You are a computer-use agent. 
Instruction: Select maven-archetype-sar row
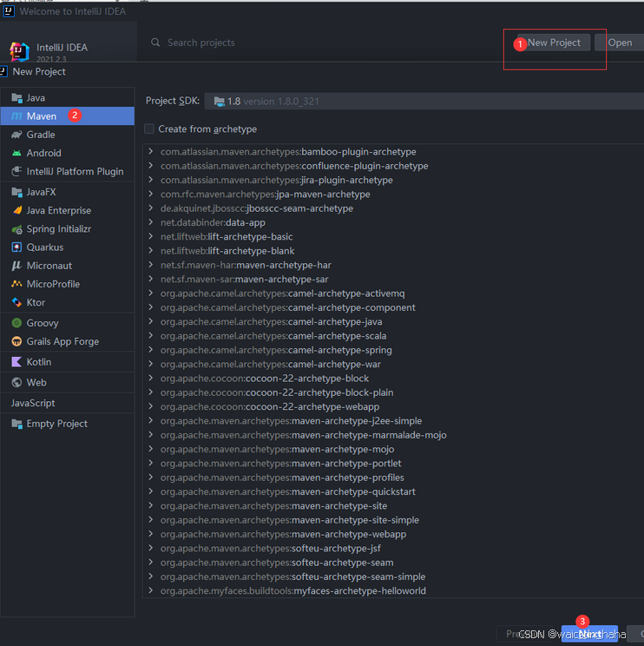pos(245,280)
